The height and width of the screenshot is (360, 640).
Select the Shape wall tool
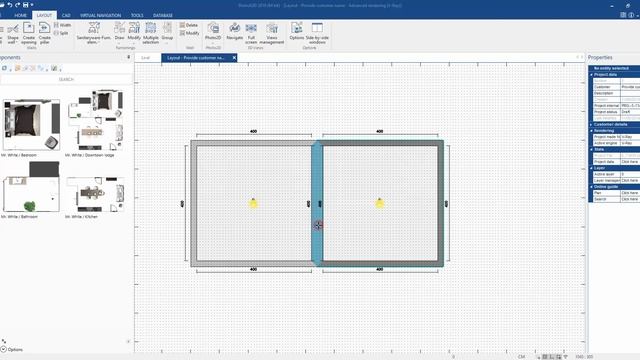tap(13, 33)
